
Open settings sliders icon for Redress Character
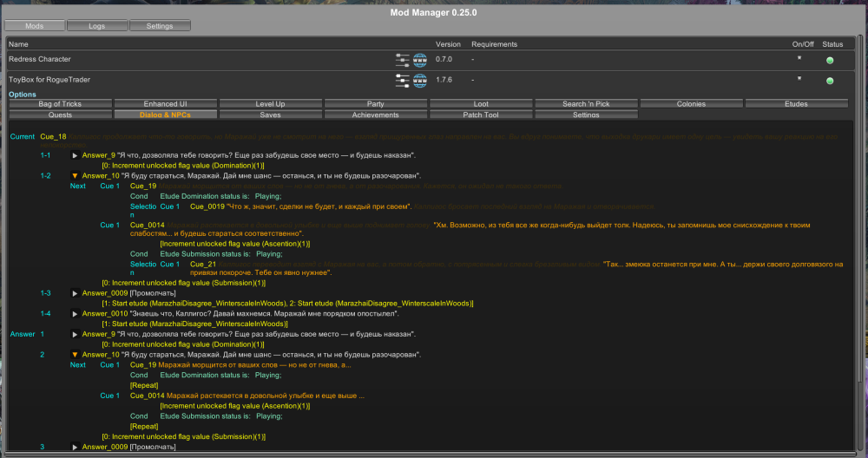pyautogui.click(x=402, y=60)
